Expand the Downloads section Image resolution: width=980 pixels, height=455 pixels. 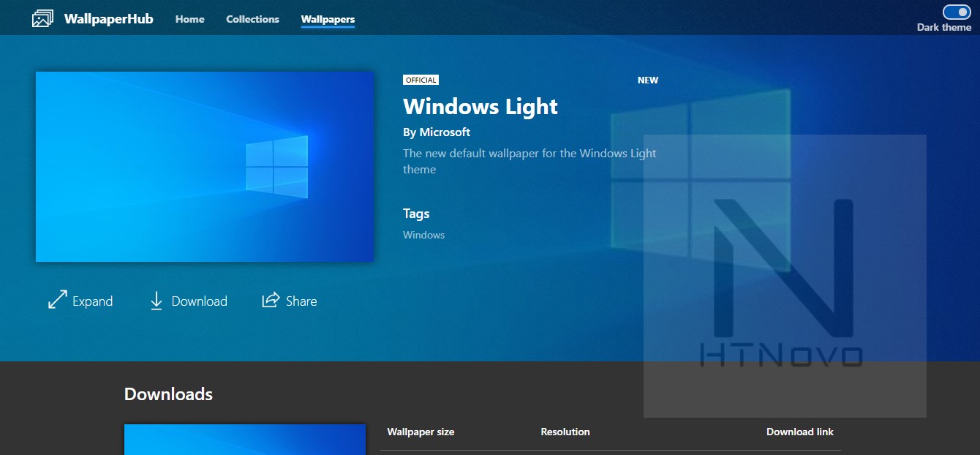pyautogui.click(x=167, y=394)
